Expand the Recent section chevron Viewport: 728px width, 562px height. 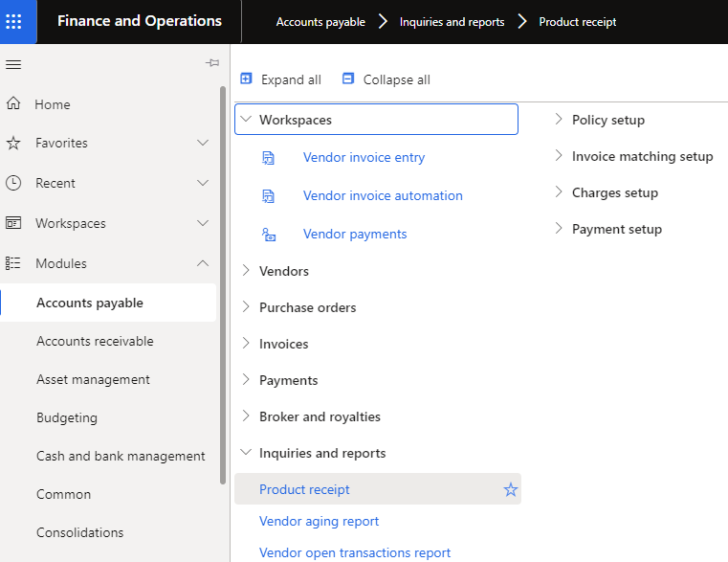[x=203, y=183]
